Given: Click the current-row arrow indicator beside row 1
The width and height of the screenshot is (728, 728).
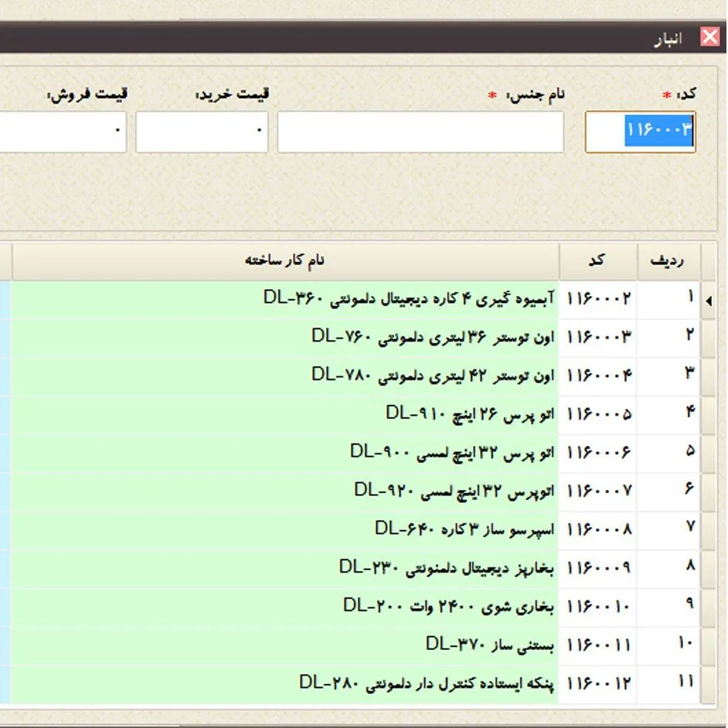Looking at the screenshot, I should (x=708, y=300).
